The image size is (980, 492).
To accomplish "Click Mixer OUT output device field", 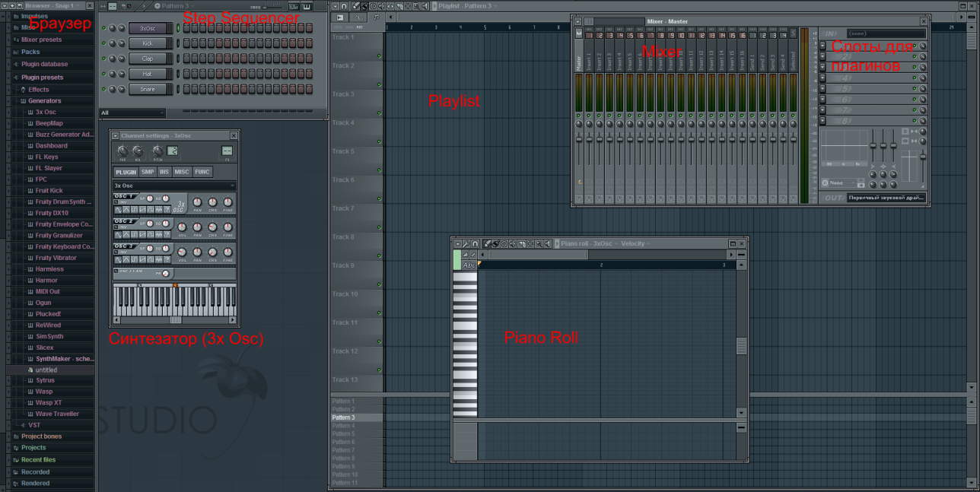I will coord(886,198).
